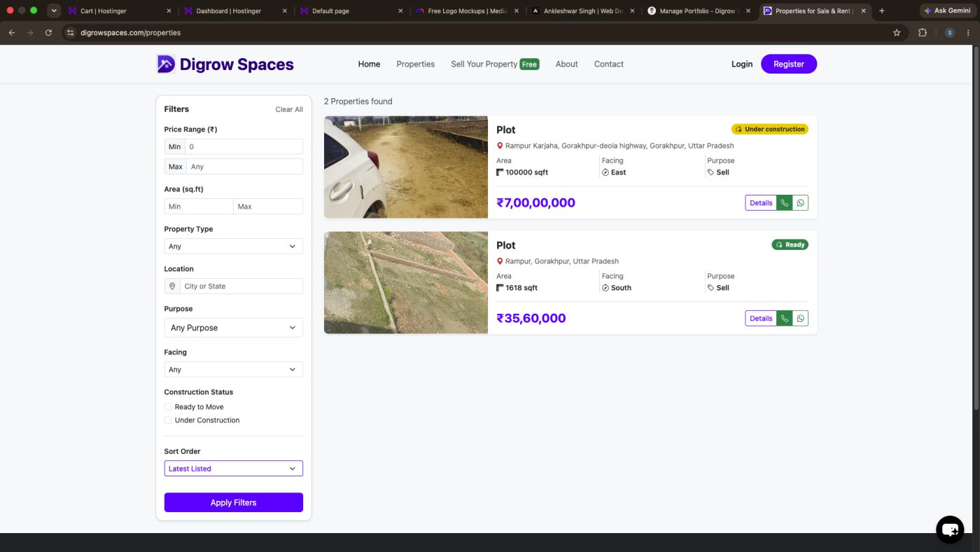Call seller of ₹7,00,00,000 plot
980x552 pixels.
785,203
